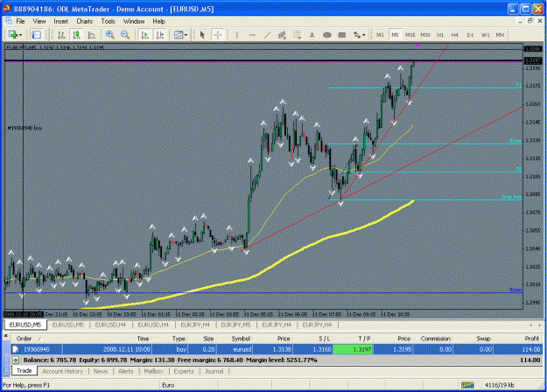The height and width of the screenshot is (392, 547).
Task: Open the Charts menu
Action: [x=84, y=21]
